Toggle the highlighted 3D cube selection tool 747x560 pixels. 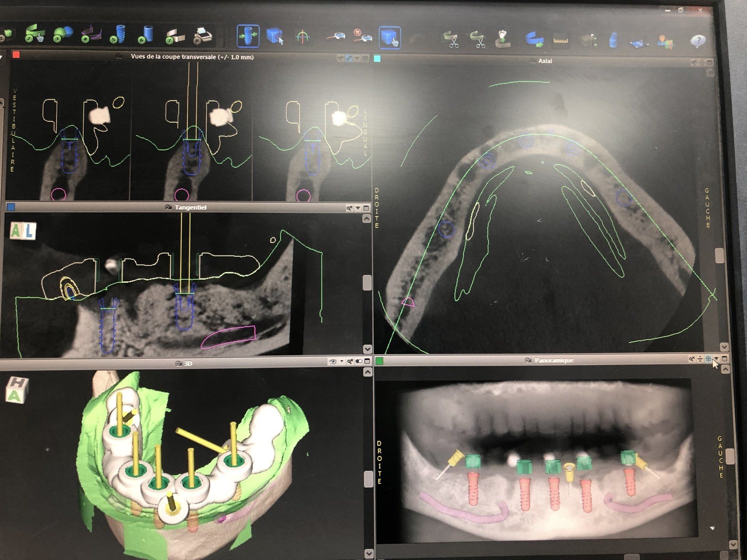tap(389, 38)
